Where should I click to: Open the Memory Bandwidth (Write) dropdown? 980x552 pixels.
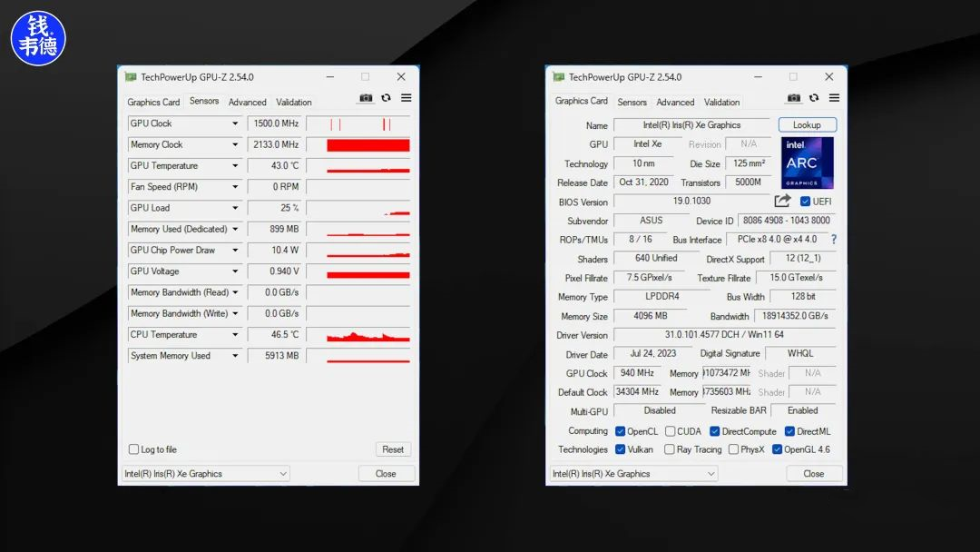[235, 314]
